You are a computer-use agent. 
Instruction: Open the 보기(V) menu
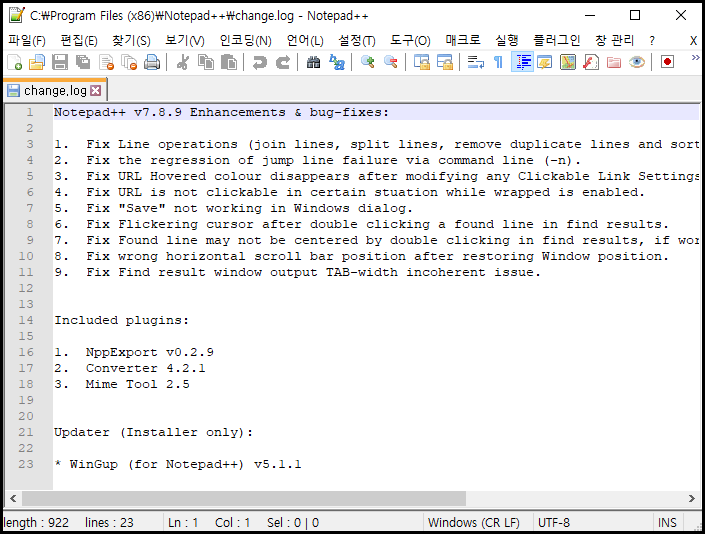point(184,40)
